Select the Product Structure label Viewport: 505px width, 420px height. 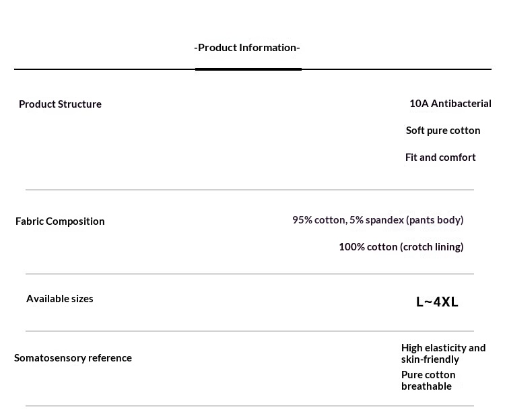pyautogui.click(x=60, y=104)
